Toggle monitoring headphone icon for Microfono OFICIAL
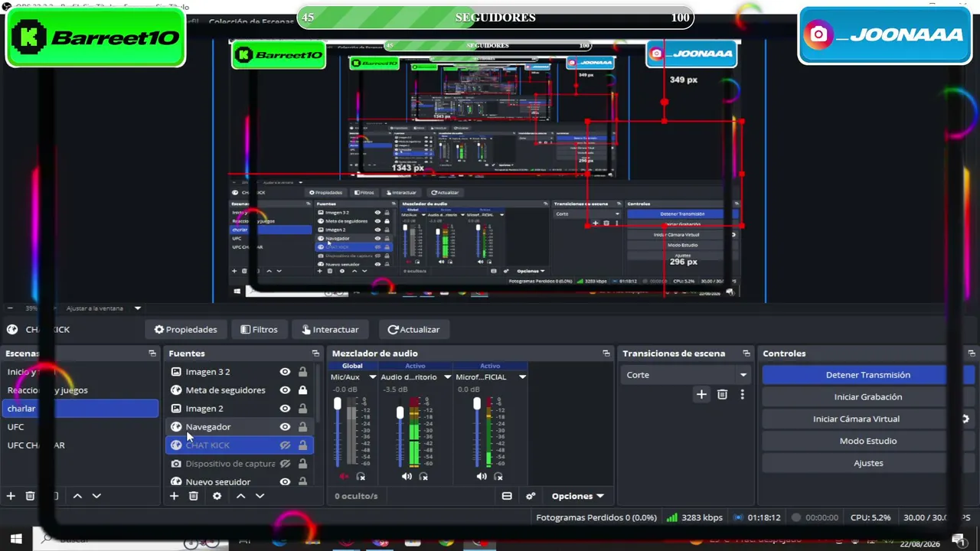Viewport: 980px width, 551px height. (498, 477)
